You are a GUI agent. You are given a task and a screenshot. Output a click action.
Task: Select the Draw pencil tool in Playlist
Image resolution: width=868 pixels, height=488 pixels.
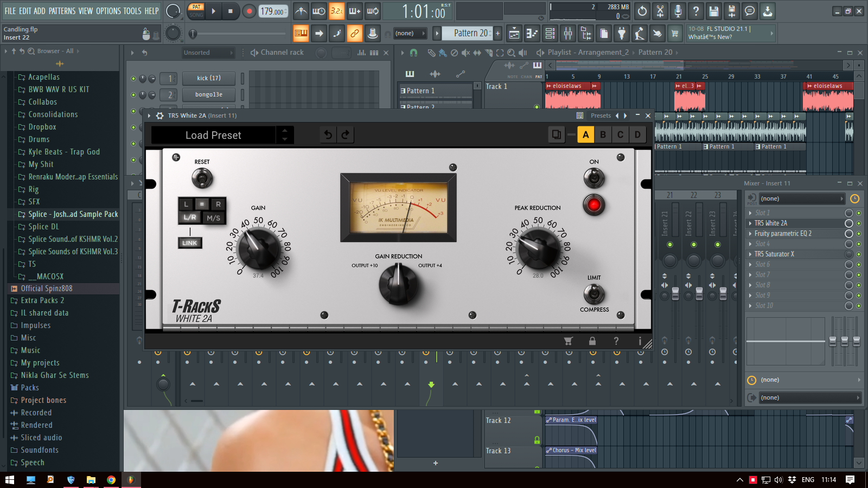pyautogui.click(x=431, y=53)
